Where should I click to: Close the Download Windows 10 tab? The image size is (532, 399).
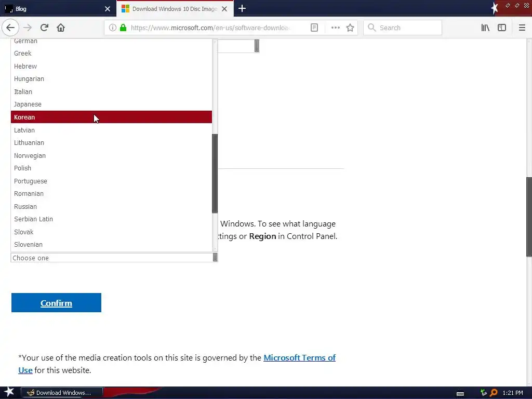click(224, 9)
